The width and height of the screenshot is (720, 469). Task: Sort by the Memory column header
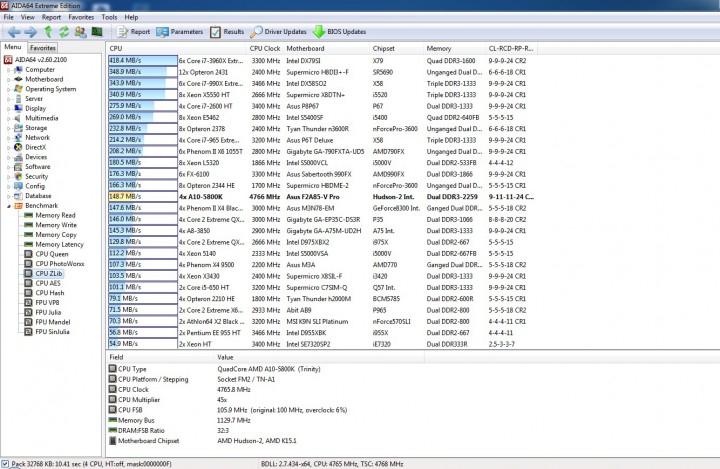coord(455,48)
